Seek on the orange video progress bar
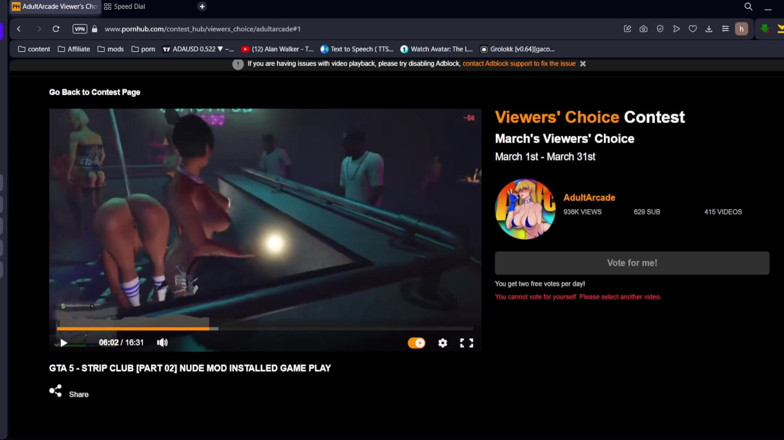This screenshot has height=440, width=784. pos(265,328)
